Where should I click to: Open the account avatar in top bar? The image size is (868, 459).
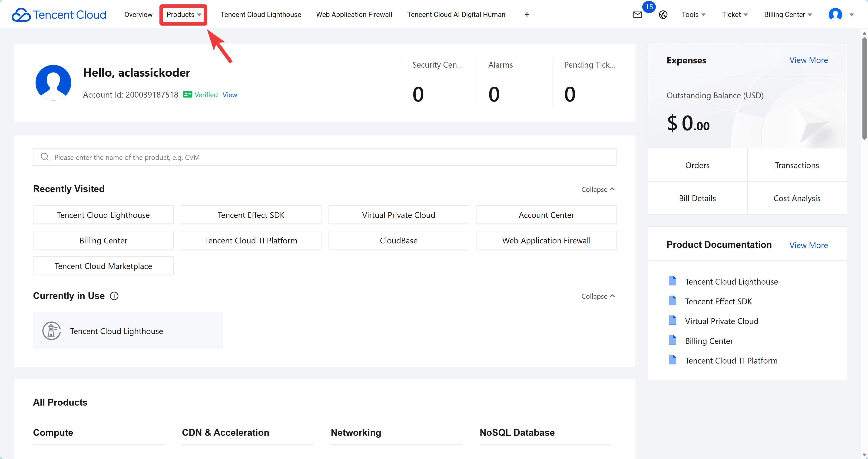click(x=835, y=14)
